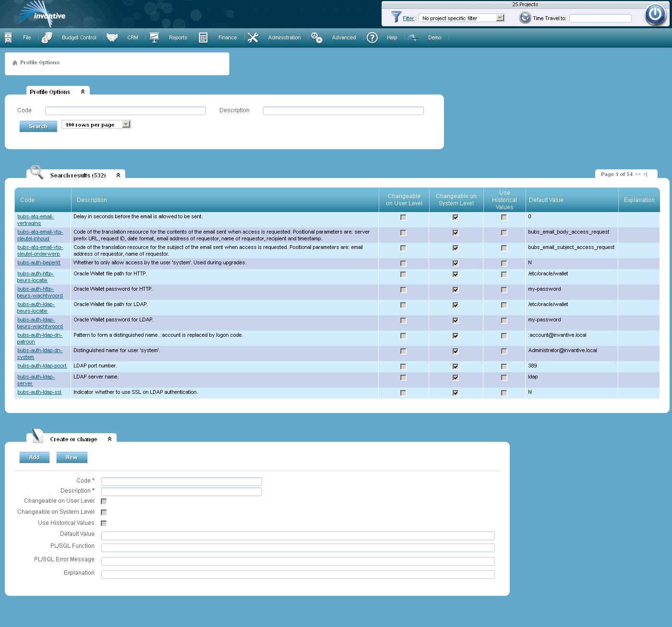Click the Time Travel globe icon
672x627 pixels.
pyautogui.click(x=525, y=18)
